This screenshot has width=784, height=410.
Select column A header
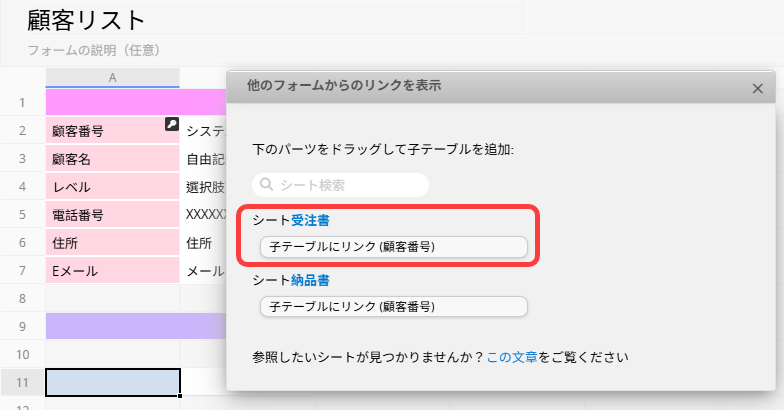112,78
